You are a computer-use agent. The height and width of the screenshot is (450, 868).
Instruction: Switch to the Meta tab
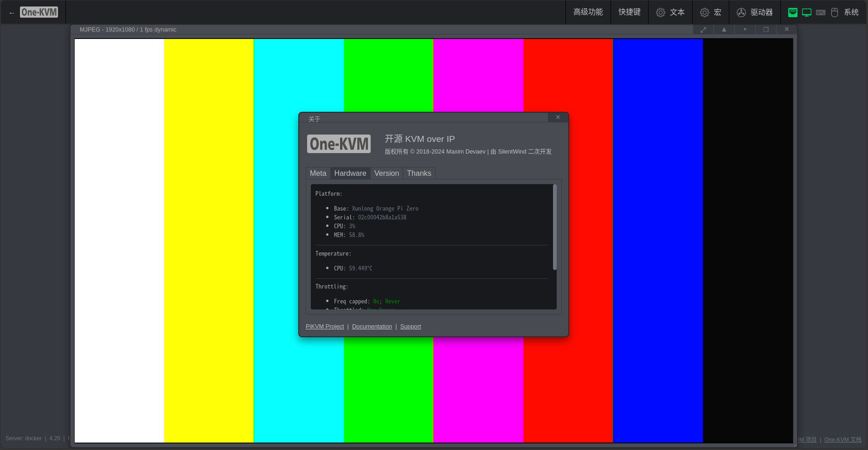pos(318,173)
